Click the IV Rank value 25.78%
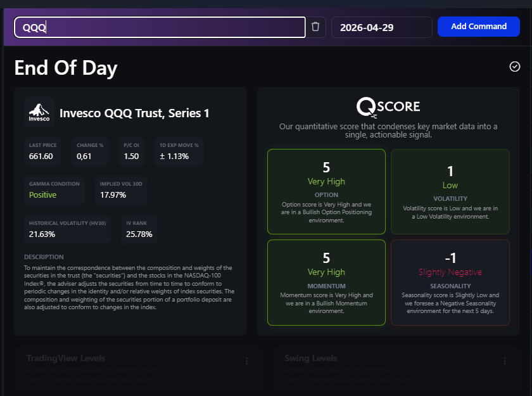Viewport: 532px width, 396px height. click(139, 234)
